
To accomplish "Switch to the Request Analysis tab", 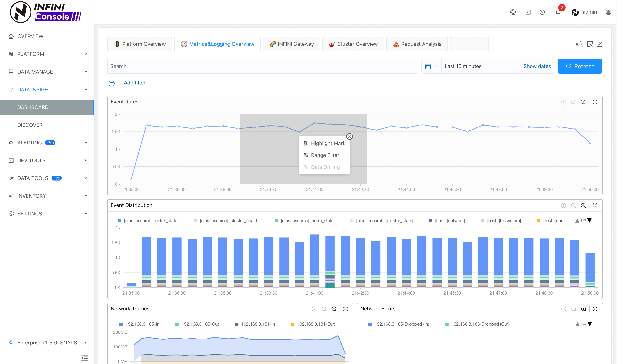I will point(417,44).
